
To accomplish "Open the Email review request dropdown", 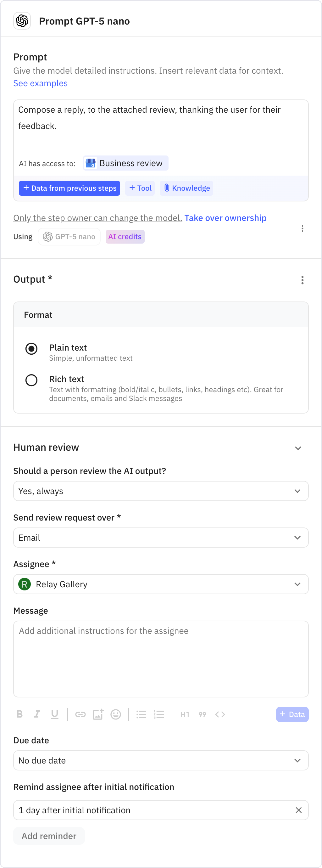I will 161,538.
